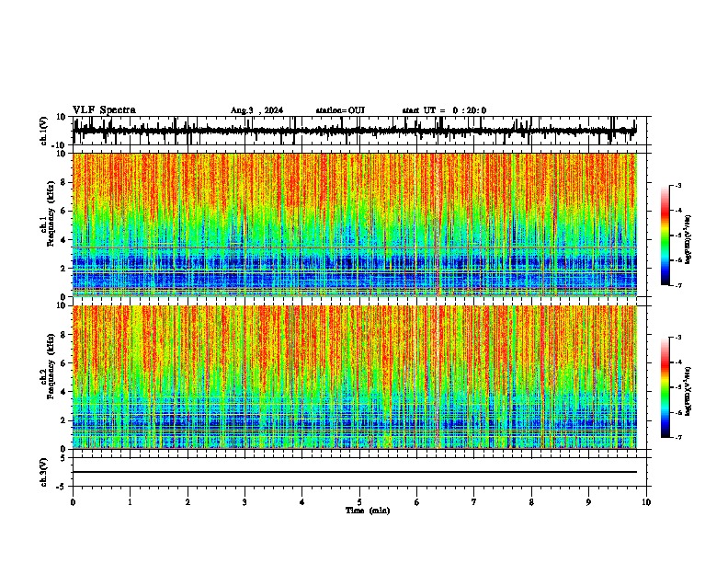The width and height of the screenshot is (728, 563).
Task: Click the "start UT = 0 : 20 : 0" label
Action: [x=444, y=110]
